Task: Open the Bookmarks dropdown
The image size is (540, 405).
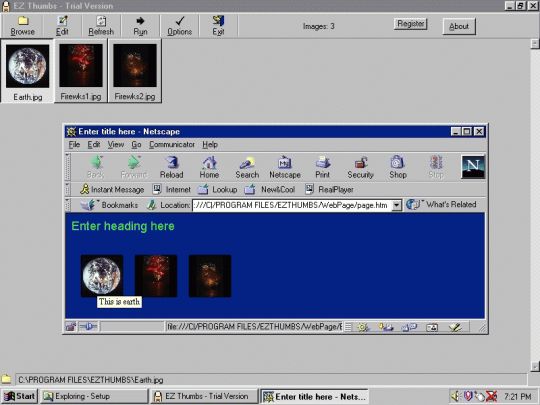Action: coord(109,205)
